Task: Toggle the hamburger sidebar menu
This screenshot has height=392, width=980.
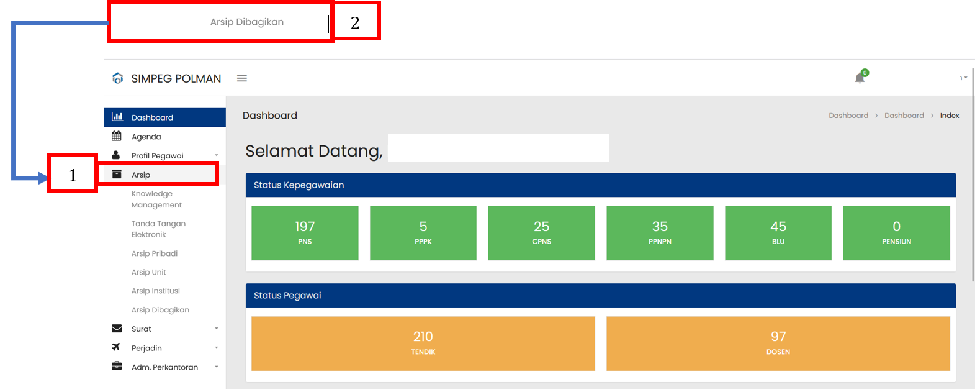Action: 242,78
